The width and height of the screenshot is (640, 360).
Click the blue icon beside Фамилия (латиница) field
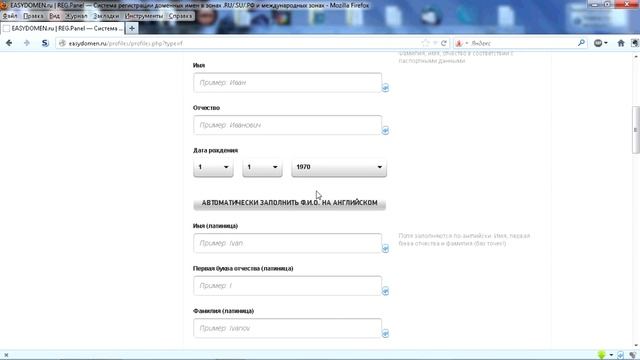click(x=385, y=333)
